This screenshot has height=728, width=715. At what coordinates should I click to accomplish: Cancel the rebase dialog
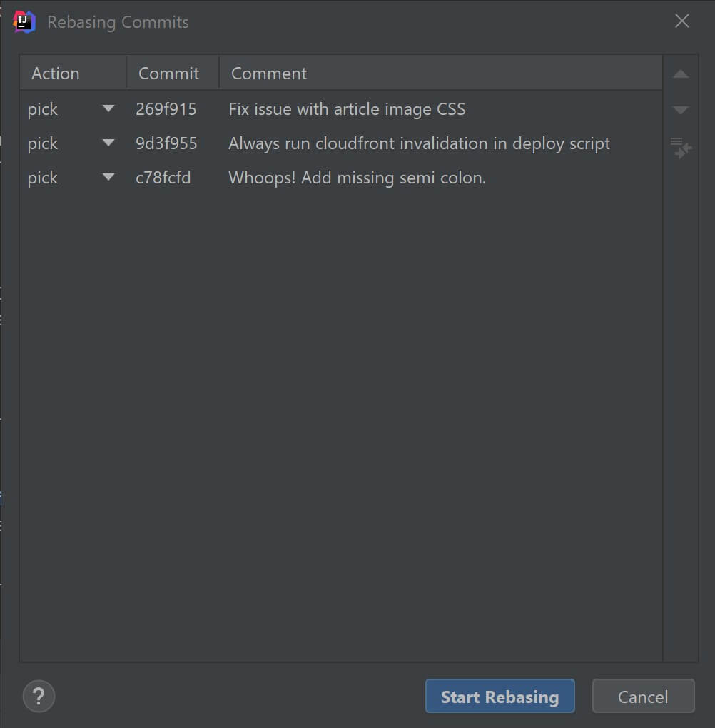(x=643, y=696)
